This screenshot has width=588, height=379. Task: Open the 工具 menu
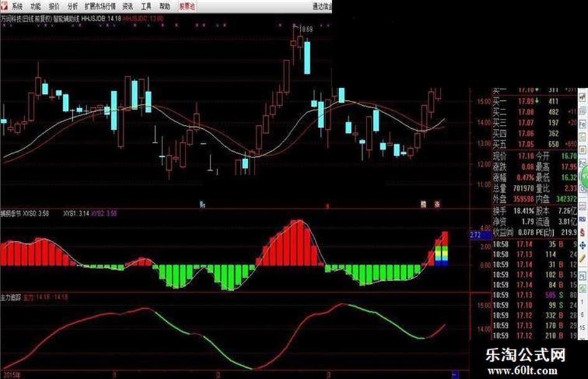click(146, 6)
